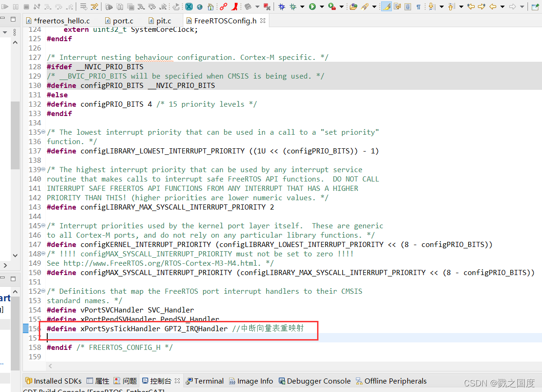Click the Disconnect icon in debug toolbar
The height and width of the screenshot is (392, 542).
click(x=37, y=7)
